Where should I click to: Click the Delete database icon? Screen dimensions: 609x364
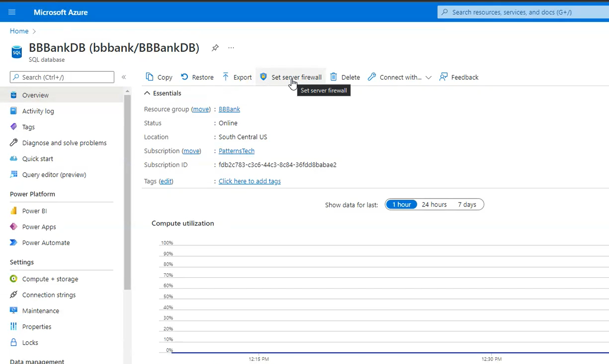(x=345, y=77)
